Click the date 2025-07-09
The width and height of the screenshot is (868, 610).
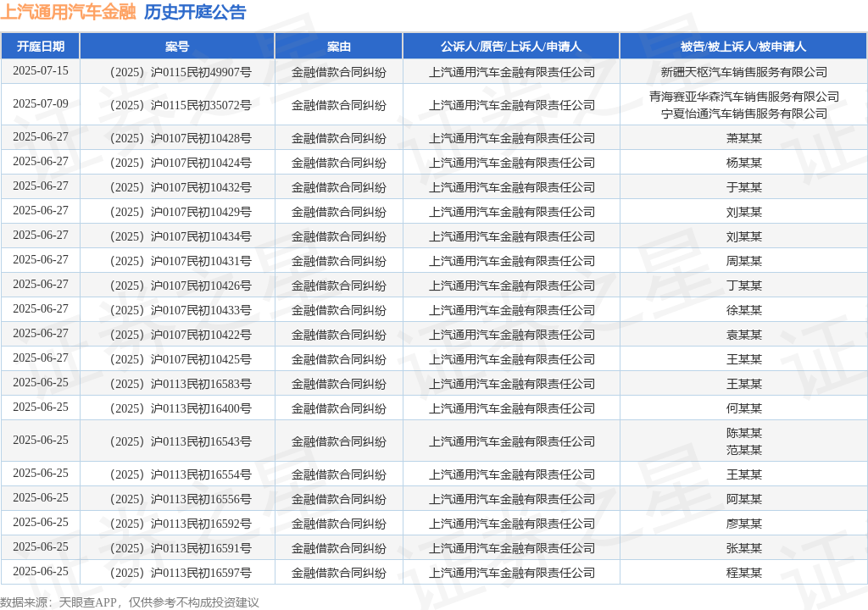tap(41, 104)
